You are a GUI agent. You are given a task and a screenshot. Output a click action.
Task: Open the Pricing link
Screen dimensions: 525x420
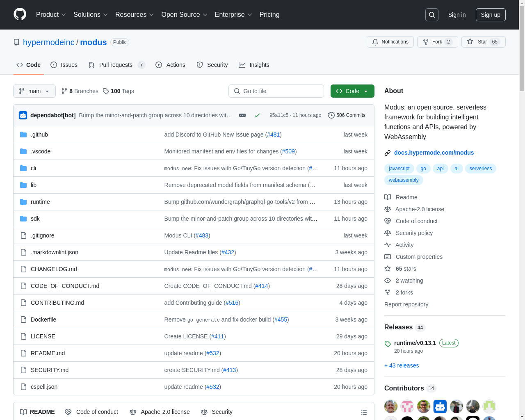[269, 15]
